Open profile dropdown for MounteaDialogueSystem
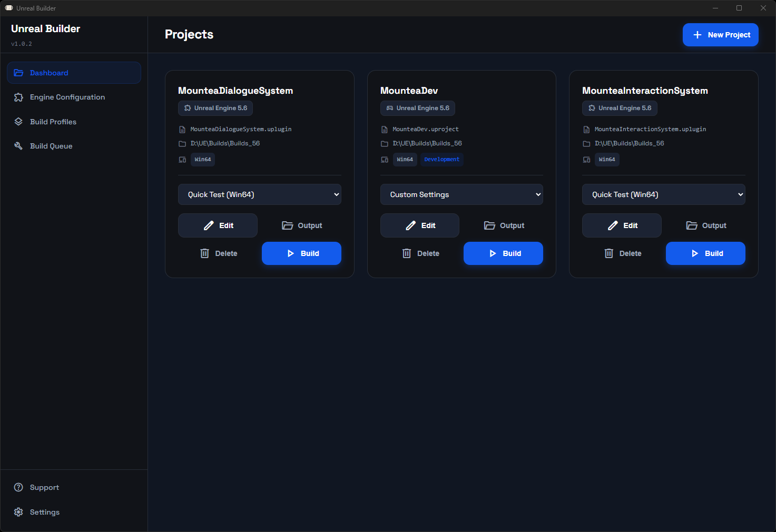The height and width of the screenshot is (532, 776). tap(260, 194)
